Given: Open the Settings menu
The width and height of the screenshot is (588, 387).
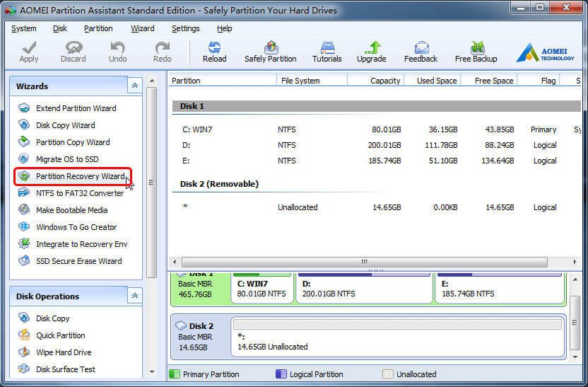Looking at the screenshot, I should (186, 28).
